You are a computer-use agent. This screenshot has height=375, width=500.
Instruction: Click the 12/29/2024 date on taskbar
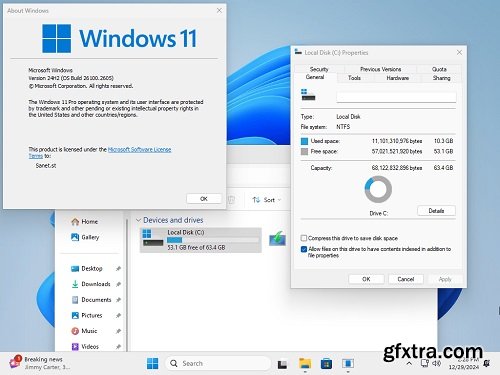coord(464,367)
